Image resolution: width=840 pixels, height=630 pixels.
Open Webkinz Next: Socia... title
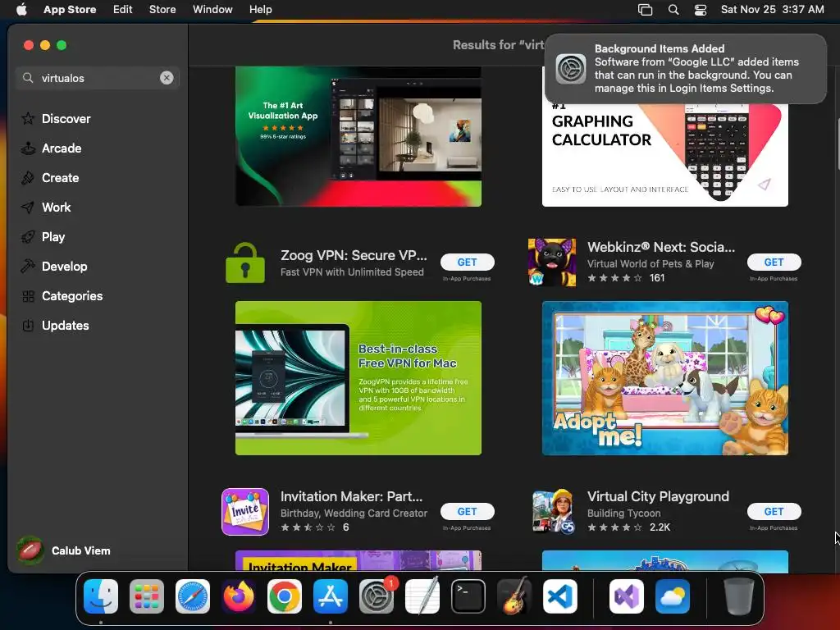tap(661, 247)
